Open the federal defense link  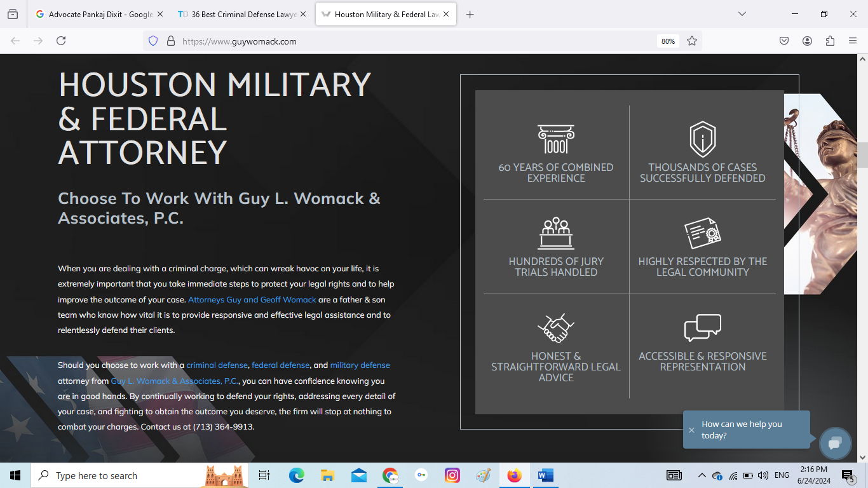(280, 365)
